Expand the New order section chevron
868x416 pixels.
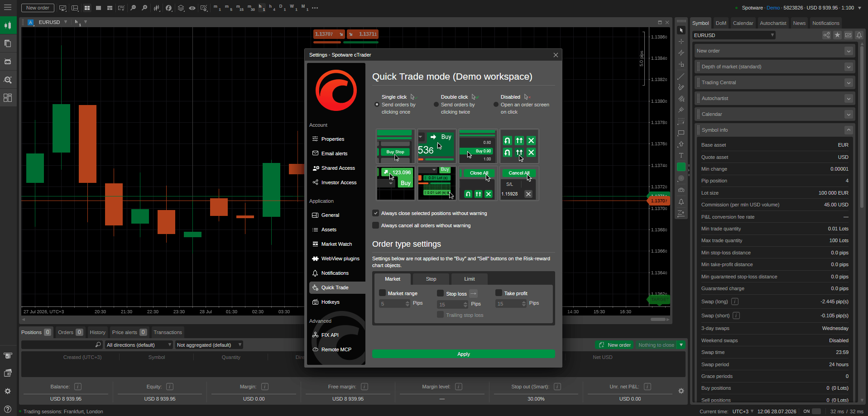tap(849, 51)
